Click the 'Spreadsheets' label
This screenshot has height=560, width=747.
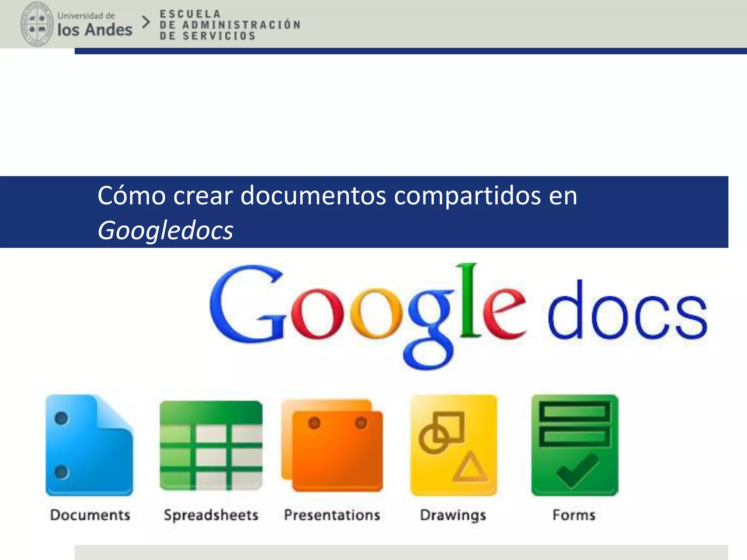pyautogui.click(x=211, y=515)
